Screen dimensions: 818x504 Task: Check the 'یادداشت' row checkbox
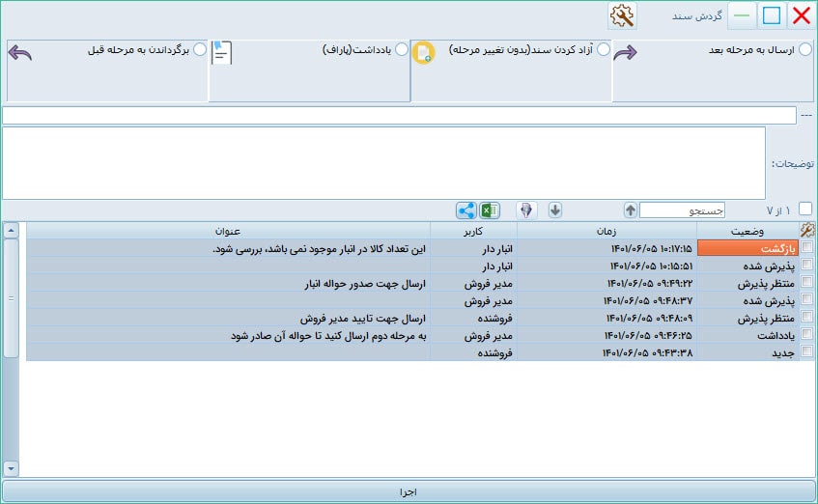[807, 334]
